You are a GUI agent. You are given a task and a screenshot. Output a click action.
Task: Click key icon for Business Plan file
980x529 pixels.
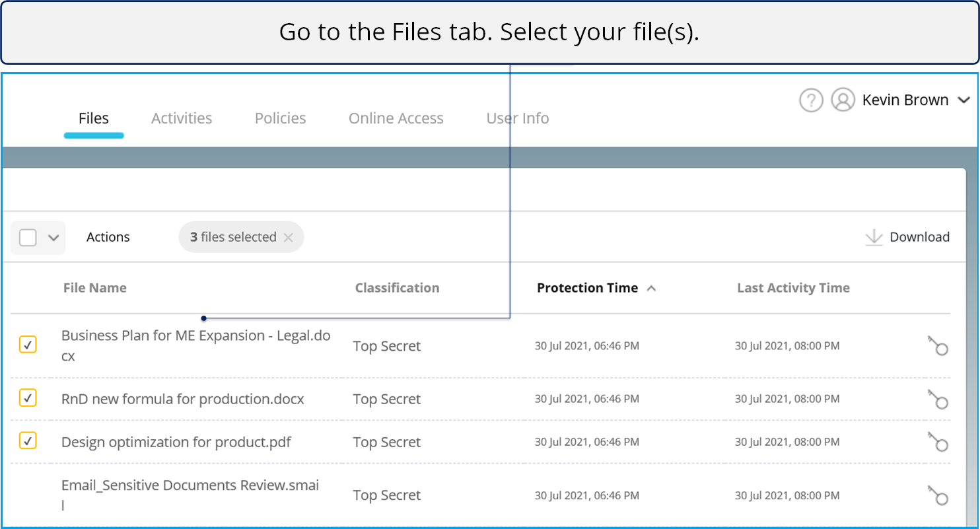(937, 345)
